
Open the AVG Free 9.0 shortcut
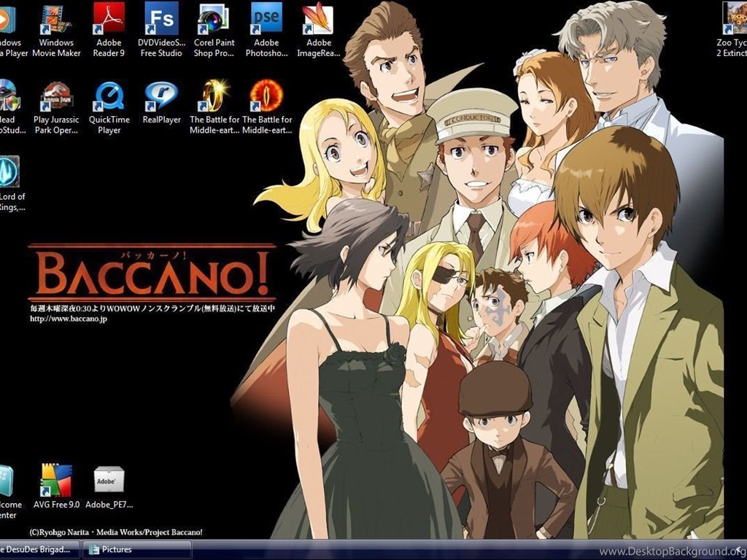point(56,481)
